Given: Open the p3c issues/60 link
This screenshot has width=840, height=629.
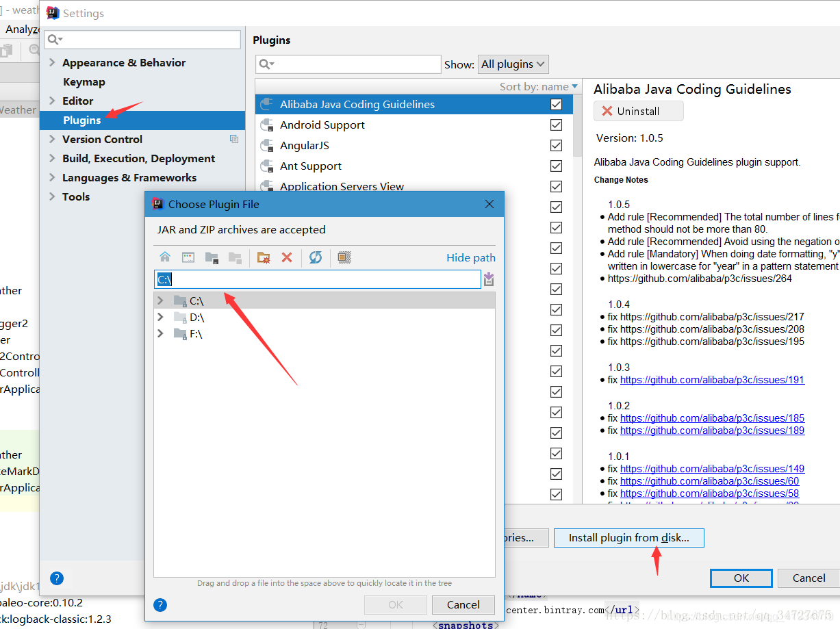Looking at the screenshot, I should point(709,481).
